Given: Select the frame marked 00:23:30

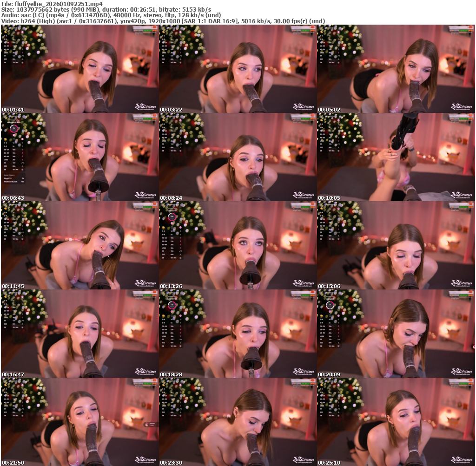Looking at the screenshot, I should pyautogui.click(x=238, y=422).
